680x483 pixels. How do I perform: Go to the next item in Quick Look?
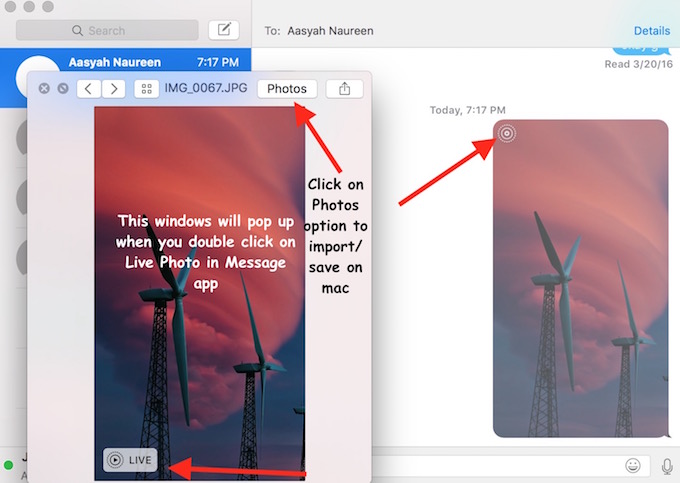[115, 89]
